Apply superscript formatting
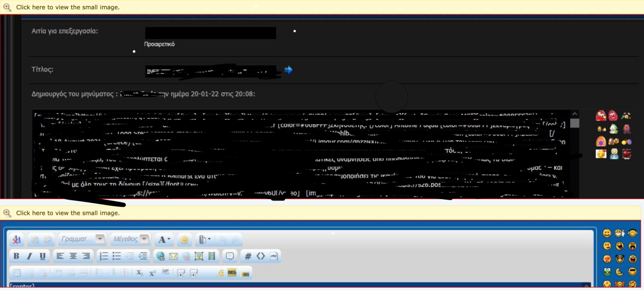 pos(153,273)
